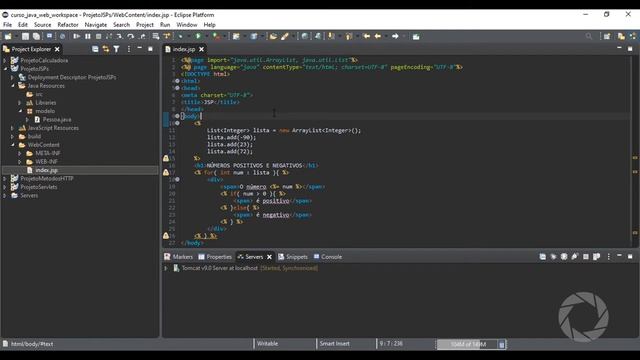Click the Save icon in toolbar
Viewport: 640px width, 360px height.
(25, 36)
